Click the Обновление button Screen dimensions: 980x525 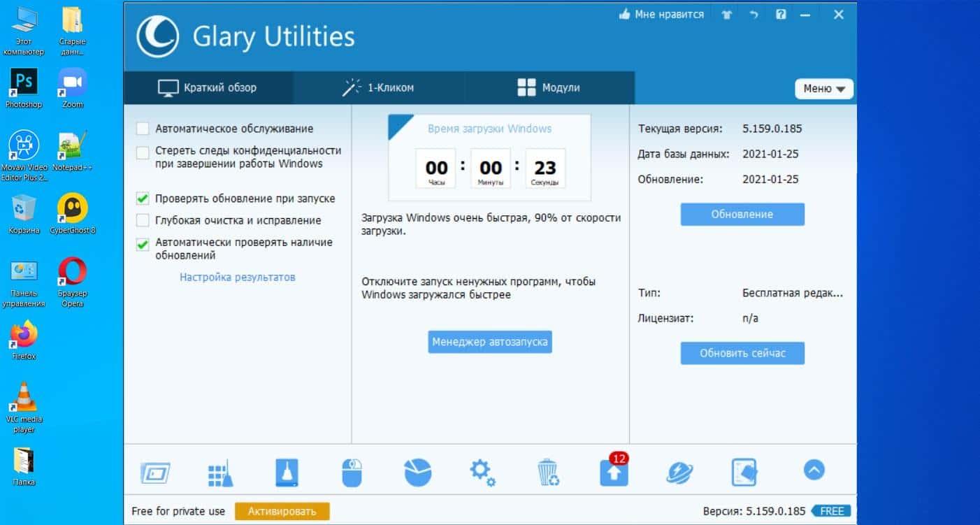click(x=742, y=214)
